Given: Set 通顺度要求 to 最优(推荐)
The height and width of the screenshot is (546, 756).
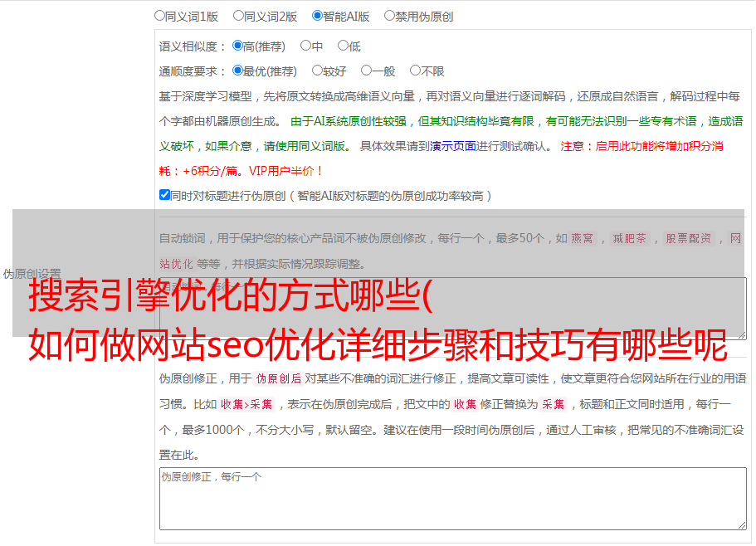Looking at the screenshot, I should coord(237,71).
